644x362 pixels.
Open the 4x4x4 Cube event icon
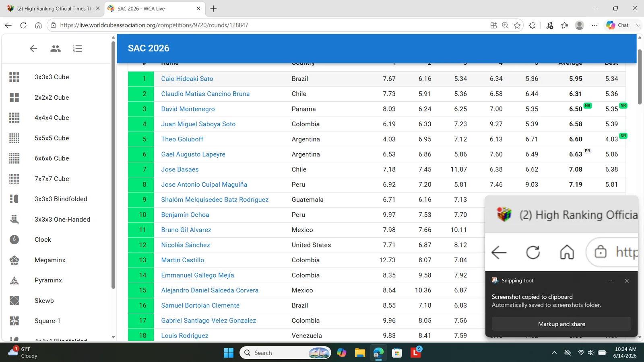click(14, 117)
